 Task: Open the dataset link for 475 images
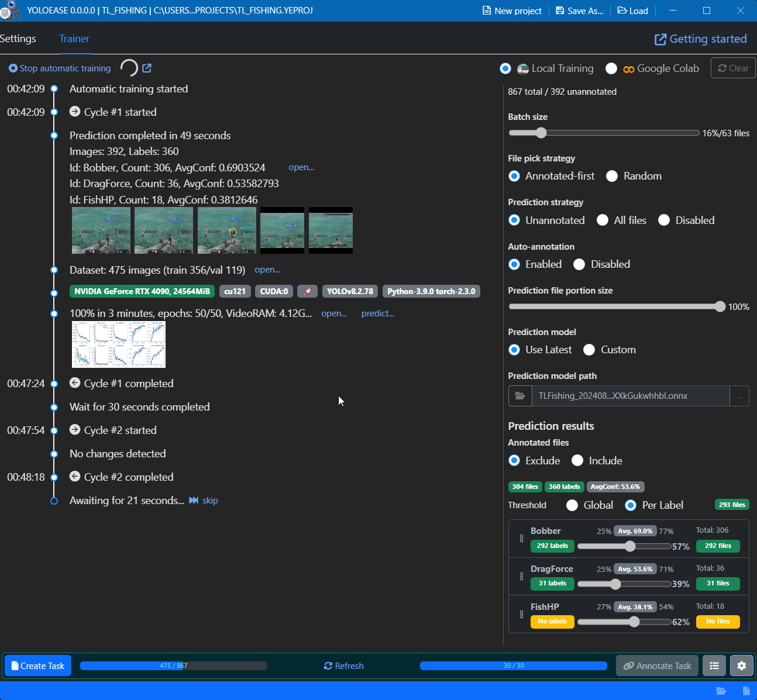(267, 270)
